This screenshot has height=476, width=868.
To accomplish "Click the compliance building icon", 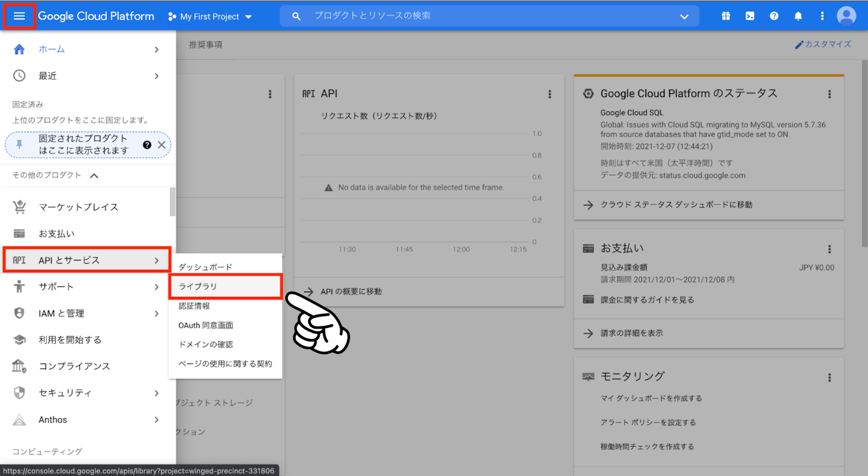I will coord(19,366).
